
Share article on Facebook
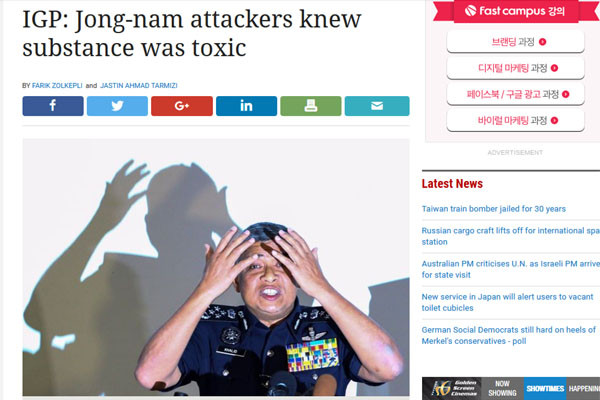53,106
